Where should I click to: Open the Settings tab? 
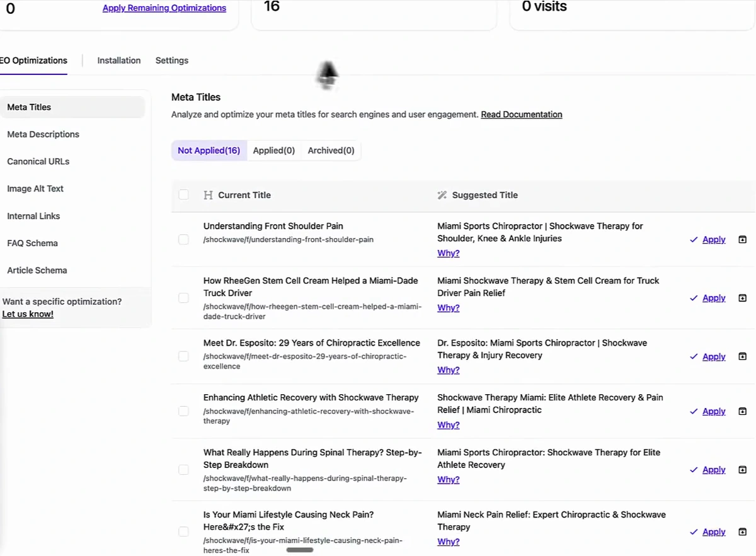tap(172, 60)
